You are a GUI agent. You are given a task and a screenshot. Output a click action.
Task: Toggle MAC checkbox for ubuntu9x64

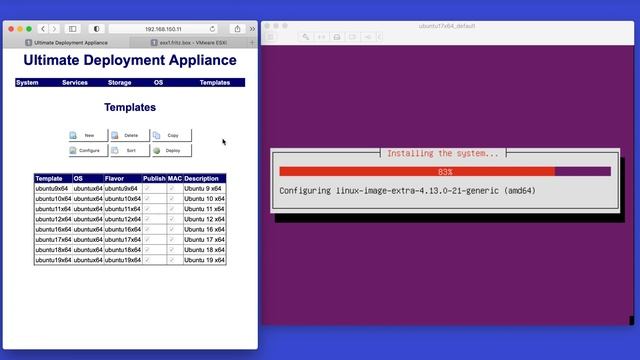coord(171,188)
